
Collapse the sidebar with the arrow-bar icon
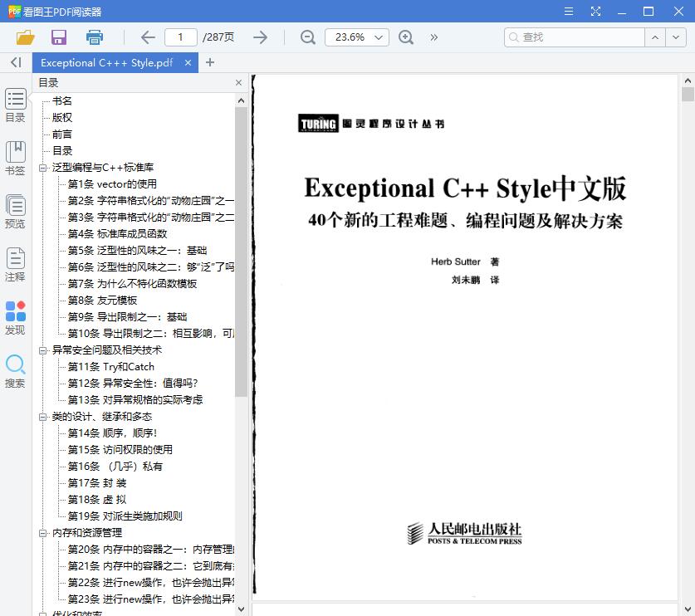(16, 62)
